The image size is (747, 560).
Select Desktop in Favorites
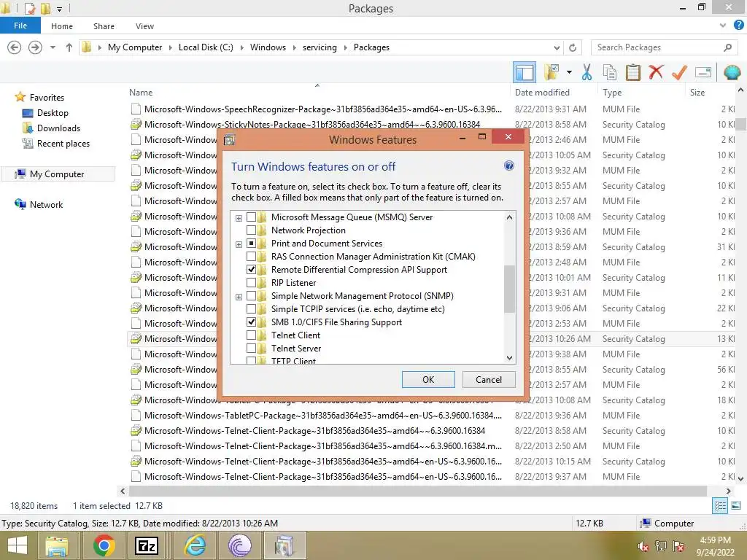click(x=53, y=113)
